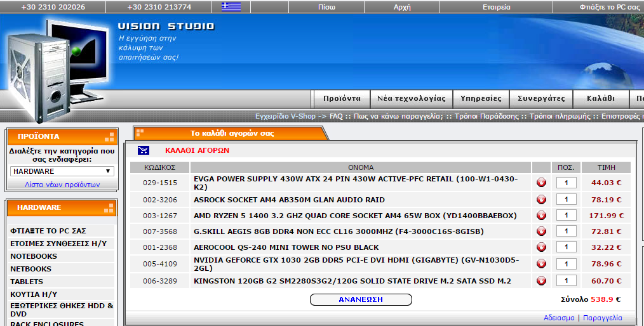Open the Νέα τεχνολογίας menu
The image size is (644, 326).
[411, 98]
